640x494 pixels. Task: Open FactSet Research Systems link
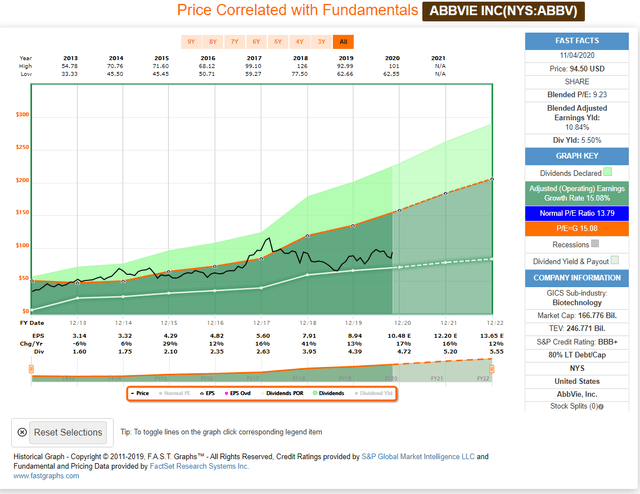pos(215,465)
